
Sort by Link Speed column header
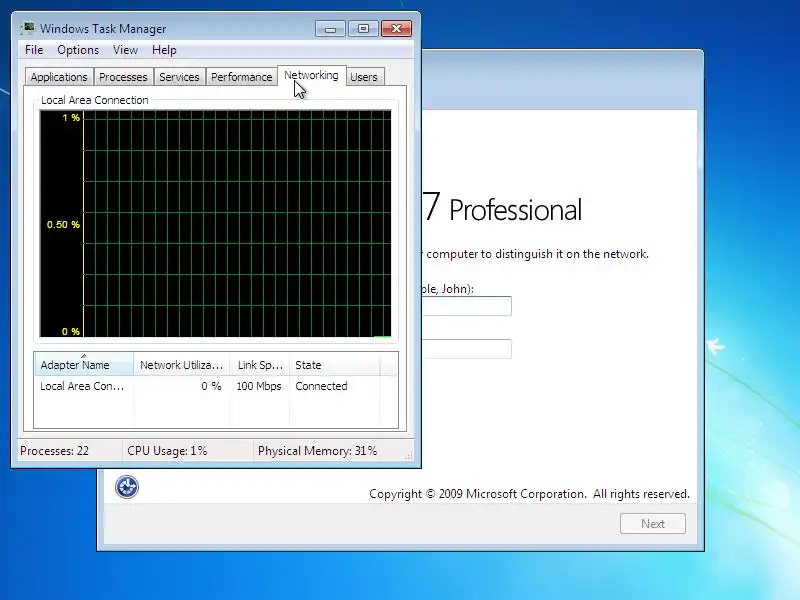click(260, 365)
